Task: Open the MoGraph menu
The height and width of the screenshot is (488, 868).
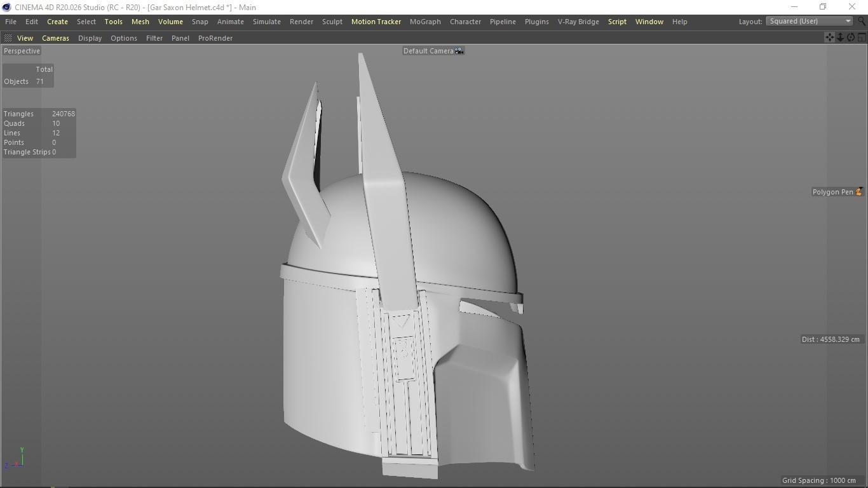Action: pos(424,21)
